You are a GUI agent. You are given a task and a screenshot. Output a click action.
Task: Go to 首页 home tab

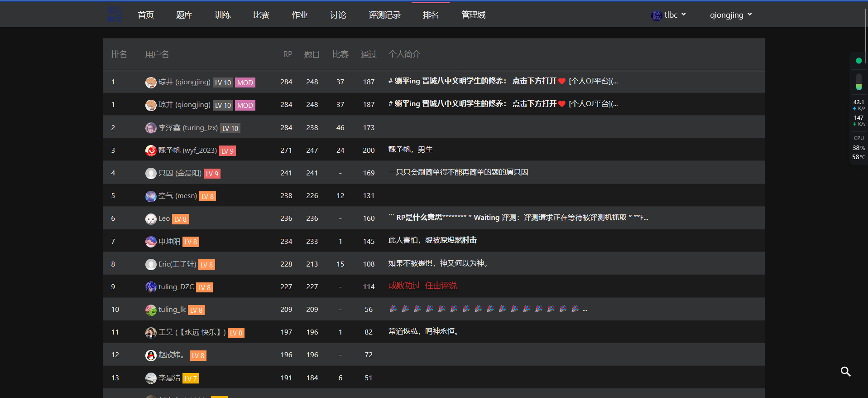point(146,15)
